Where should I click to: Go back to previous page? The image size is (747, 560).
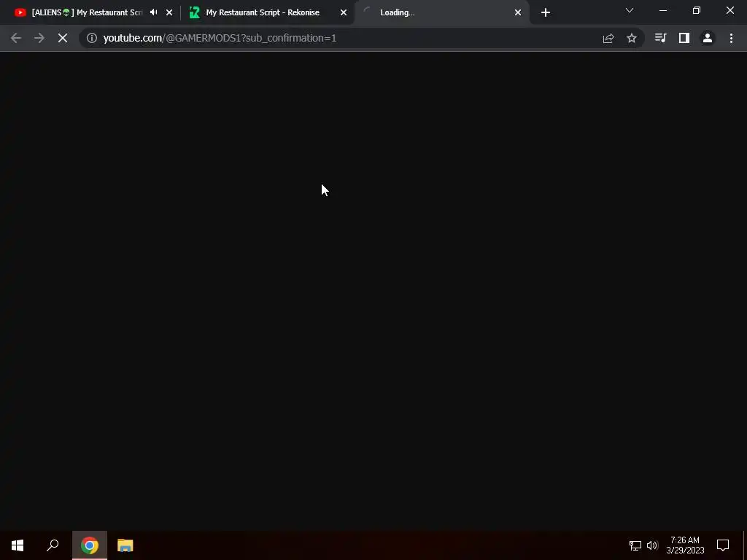point(16,38)
